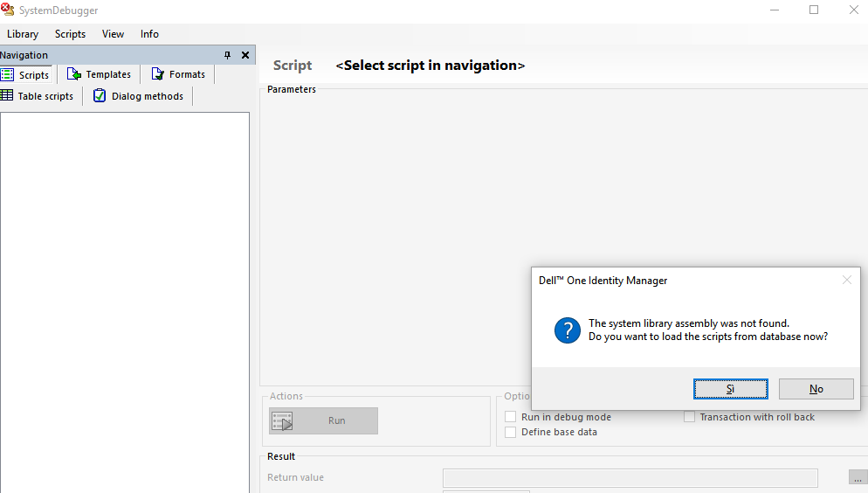Switch to the Formats tab

point(178,74)
